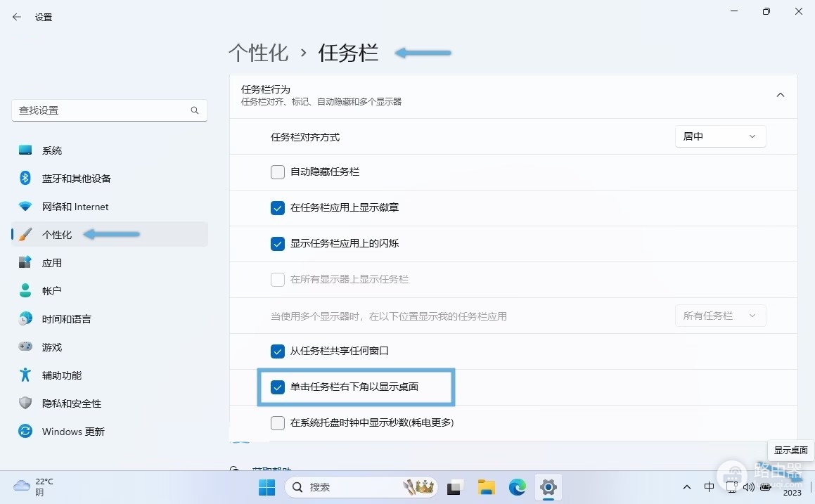Click the 个性化 breadcrumb link
The image size is (815, 504).
tap(258, 53)
